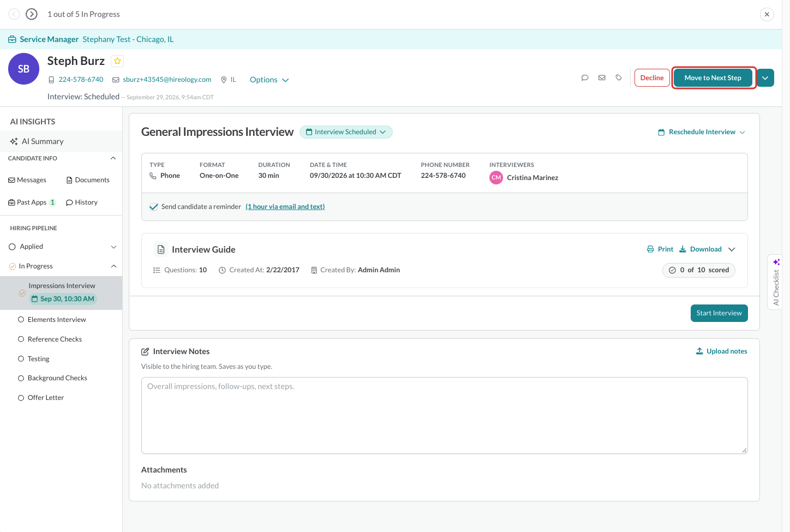Click the Decline button

(652, 78)
